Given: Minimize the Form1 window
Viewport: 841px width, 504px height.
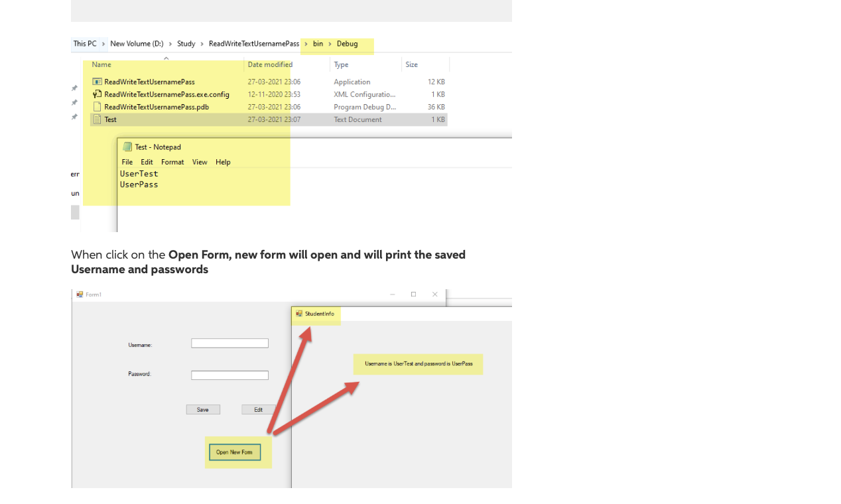Looking at the screenshot, I should tap(393, 294).
